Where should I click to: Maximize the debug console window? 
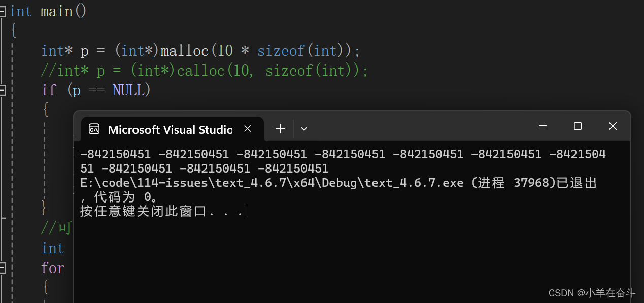578,126
